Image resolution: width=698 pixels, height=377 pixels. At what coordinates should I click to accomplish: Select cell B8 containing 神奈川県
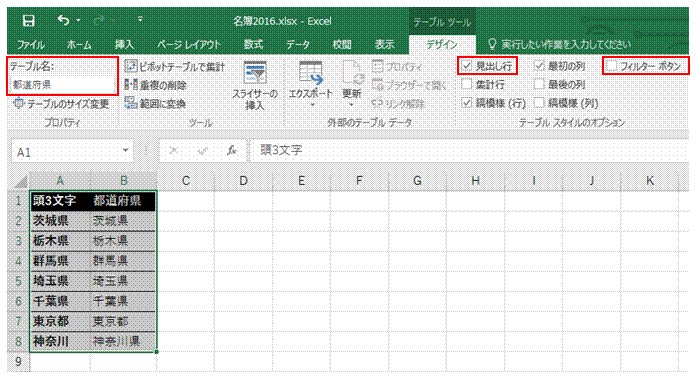pyautogui.click(x=123, y=341)
